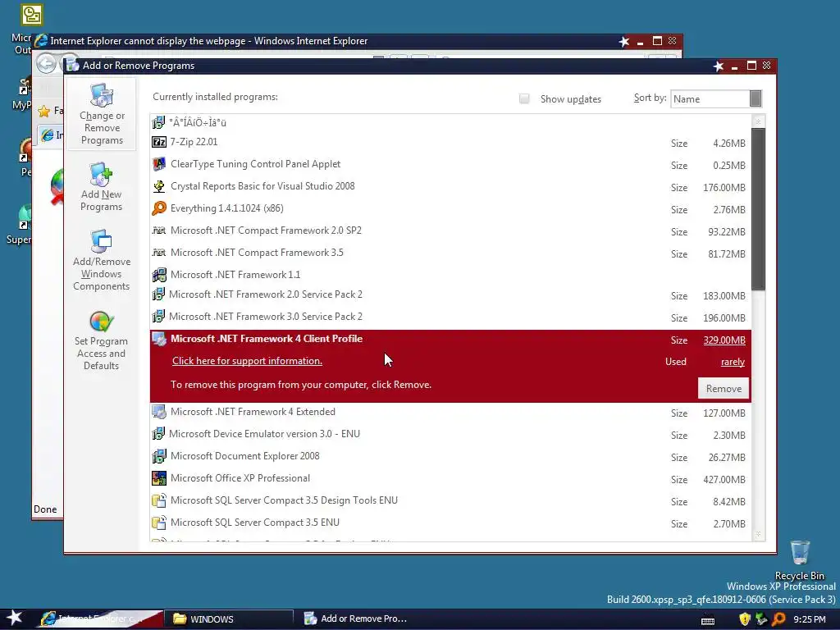840x630 pixels.
Task: Select Microsoft Device Emulator version 3.0 - ENU
Action: click(265, 433)
